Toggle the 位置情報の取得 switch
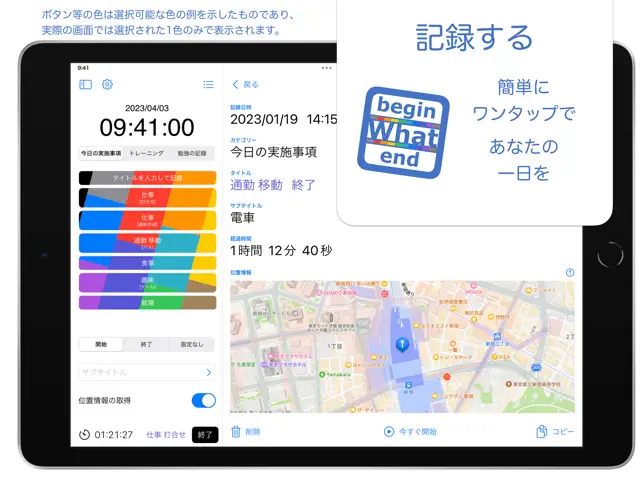 click(x=204, y=400)
